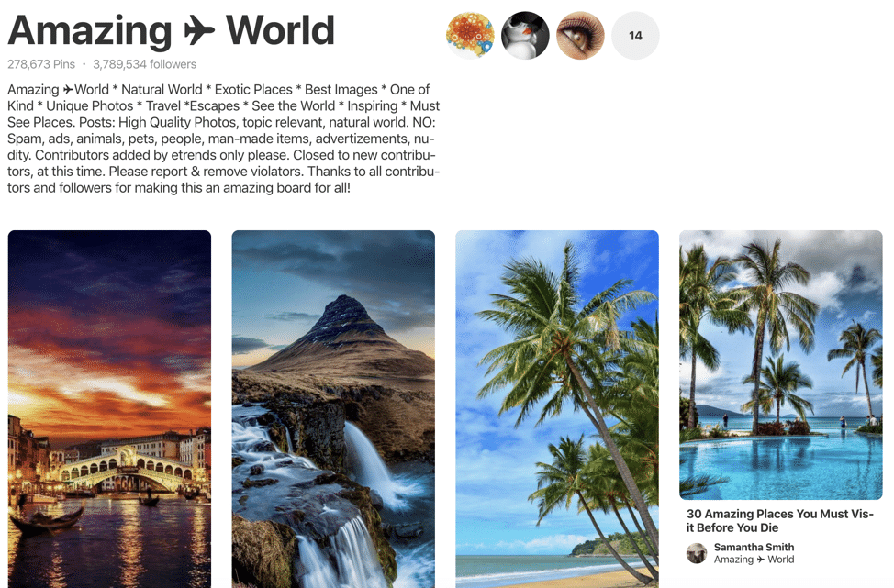Visit Samantha Smith's profile name link
Image resolution: width=894 pixels, height=588 pixels.
coord(754,547)
